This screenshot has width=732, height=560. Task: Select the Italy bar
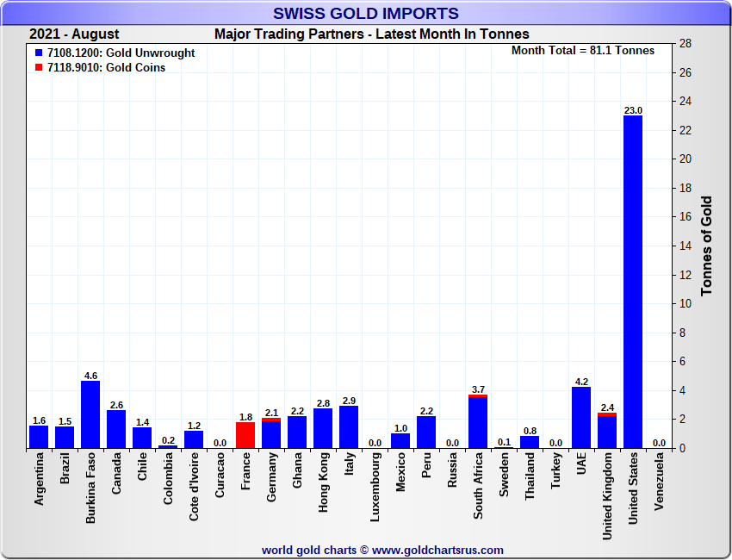(349, 427)
